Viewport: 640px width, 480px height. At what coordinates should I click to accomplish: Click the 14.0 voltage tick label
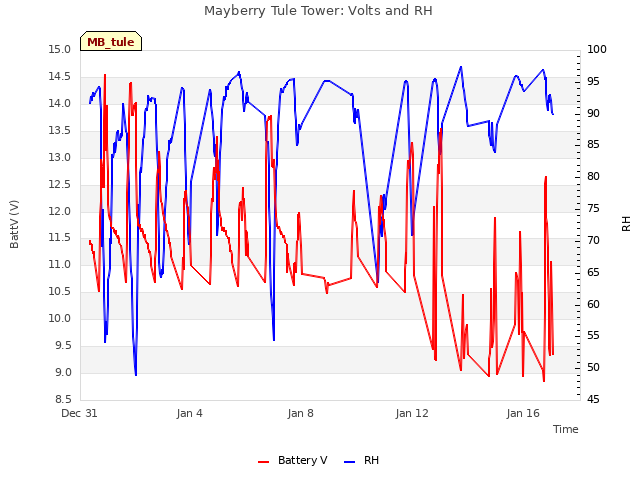point(60,103)
